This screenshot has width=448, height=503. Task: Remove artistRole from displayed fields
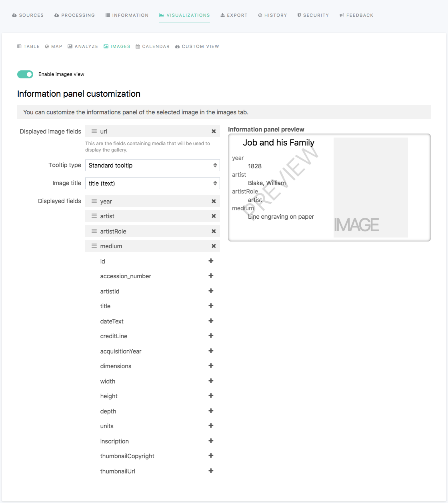coord(214,232)
